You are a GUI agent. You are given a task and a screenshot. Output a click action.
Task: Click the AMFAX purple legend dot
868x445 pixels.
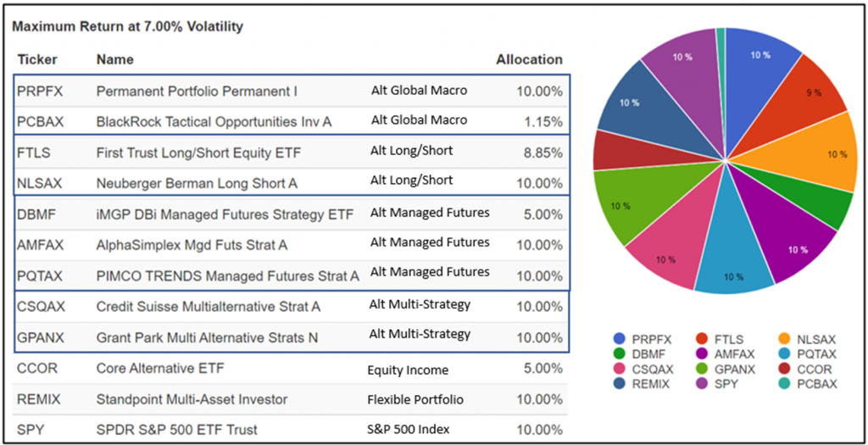(x=703, y=353)
